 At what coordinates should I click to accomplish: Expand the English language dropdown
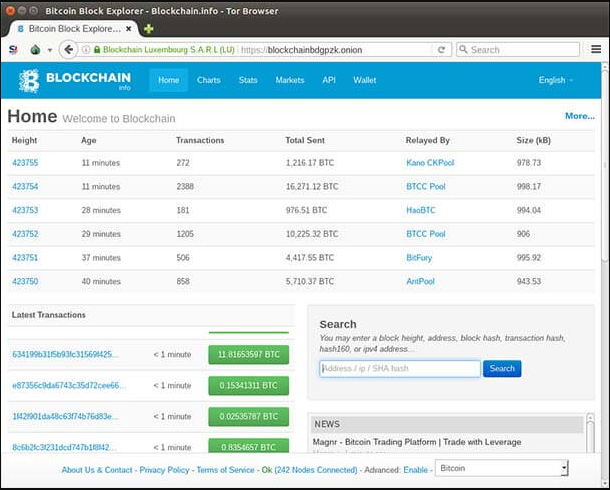coord(556,80)
